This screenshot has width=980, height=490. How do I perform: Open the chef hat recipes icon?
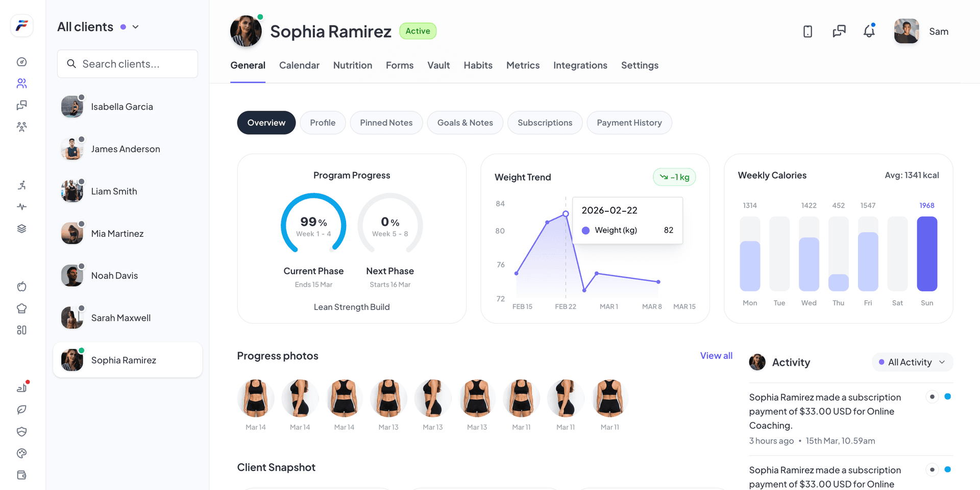(21, 308)
